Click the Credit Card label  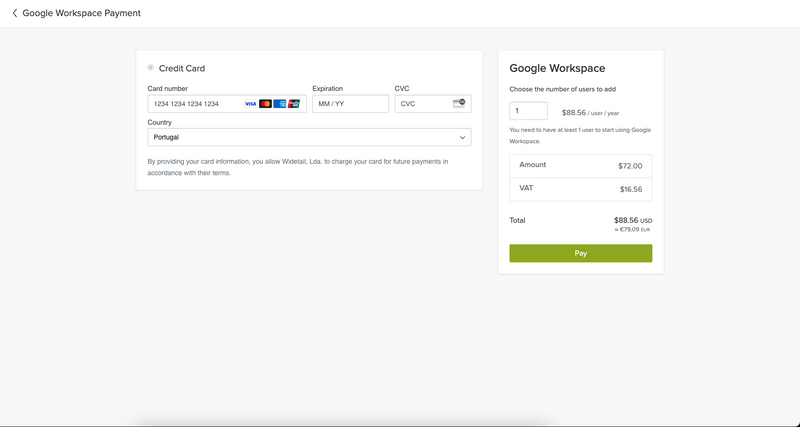coord(182,68)
